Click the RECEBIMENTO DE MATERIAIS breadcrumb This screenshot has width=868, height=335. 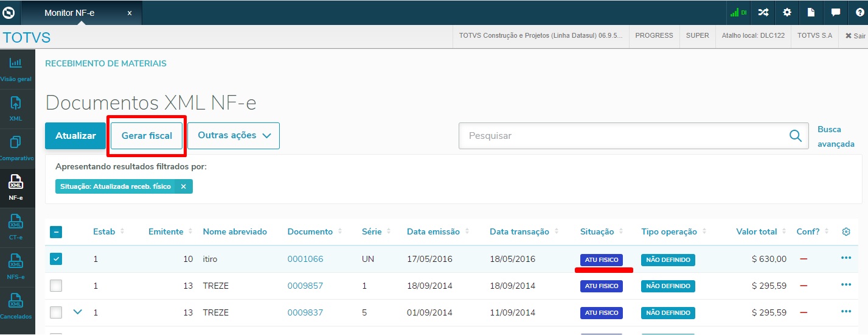(106, 63)
